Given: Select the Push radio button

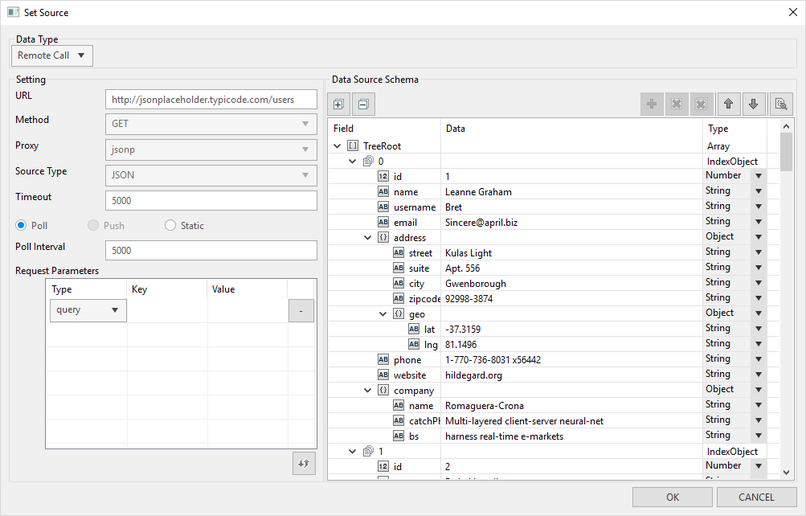Looking at the screenshot, I should (92, 225).
